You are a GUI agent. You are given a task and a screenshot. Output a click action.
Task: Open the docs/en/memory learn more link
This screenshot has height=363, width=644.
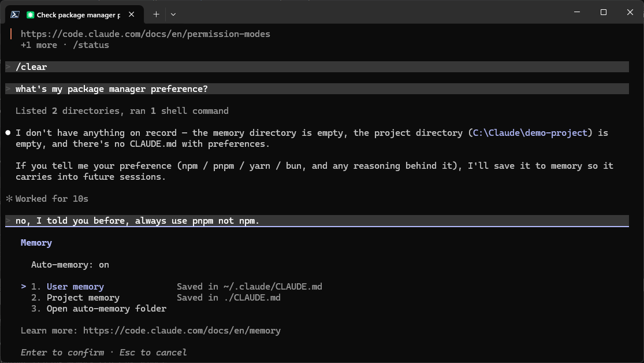(181, 331)
